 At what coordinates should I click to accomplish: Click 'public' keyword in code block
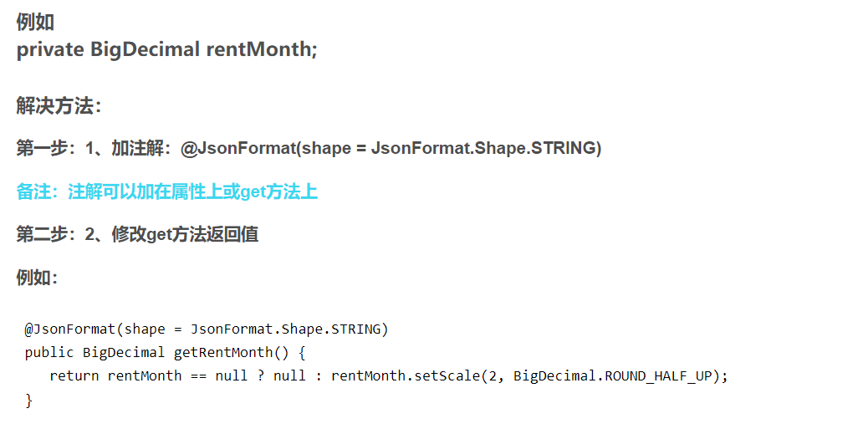tap(49, 353)
